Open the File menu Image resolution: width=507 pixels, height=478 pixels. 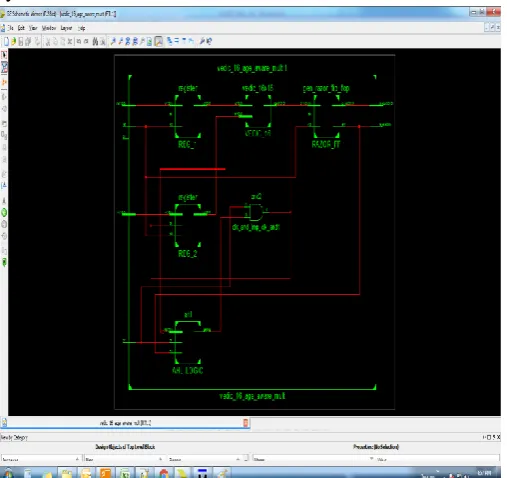pos(11,28)
